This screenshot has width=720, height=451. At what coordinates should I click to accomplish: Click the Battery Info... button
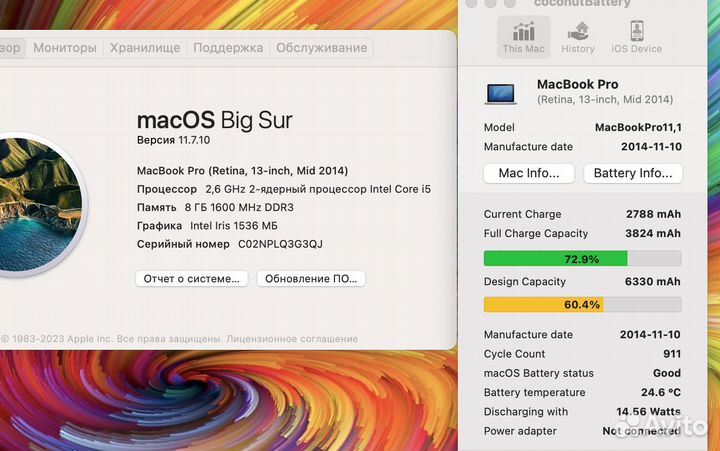tap(633, 173)
